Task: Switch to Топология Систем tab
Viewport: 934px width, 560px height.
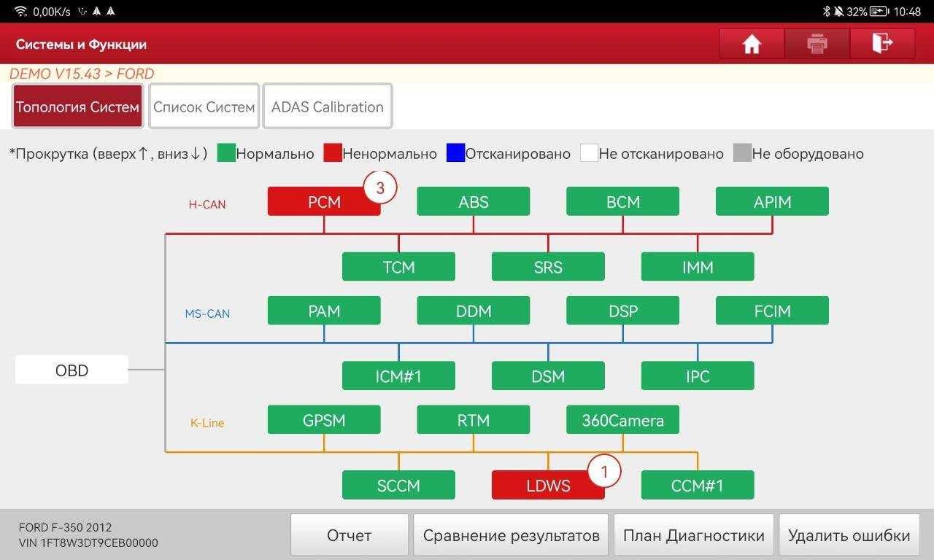Action: [x=77, y=106]
